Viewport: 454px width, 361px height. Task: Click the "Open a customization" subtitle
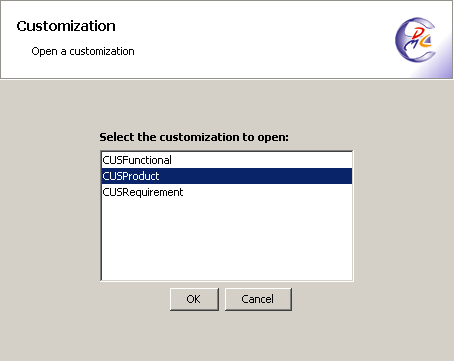pyautogui.click(x=83, y=51)
